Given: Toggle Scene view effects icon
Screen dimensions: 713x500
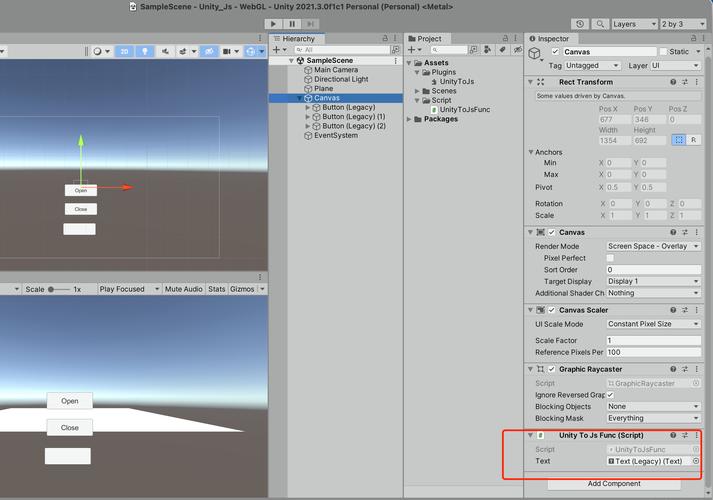Looking at the screenshot, I should [x=183, y=51].
